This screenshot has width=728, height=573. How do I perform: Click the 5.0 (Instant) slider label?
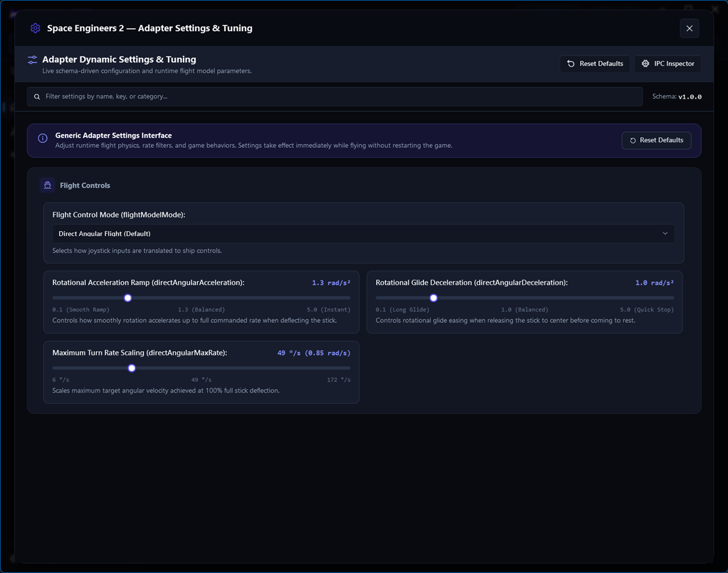329,310
